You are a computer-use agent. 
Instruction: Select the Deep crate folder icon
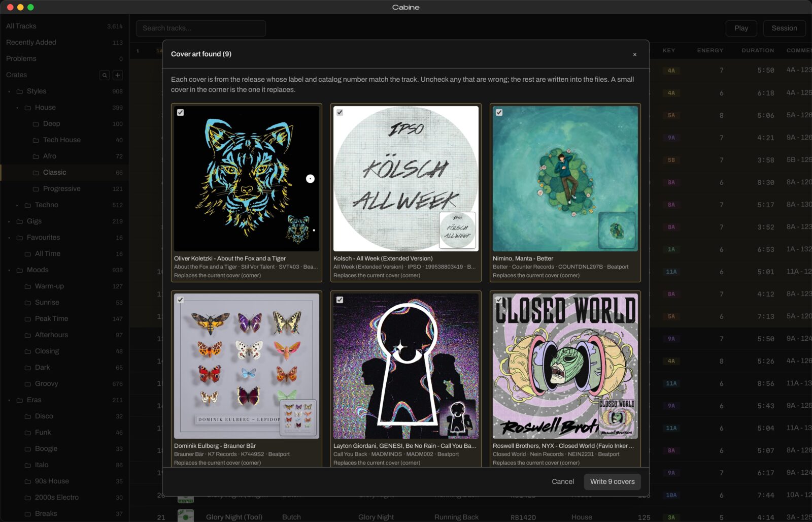coord(36,124)
